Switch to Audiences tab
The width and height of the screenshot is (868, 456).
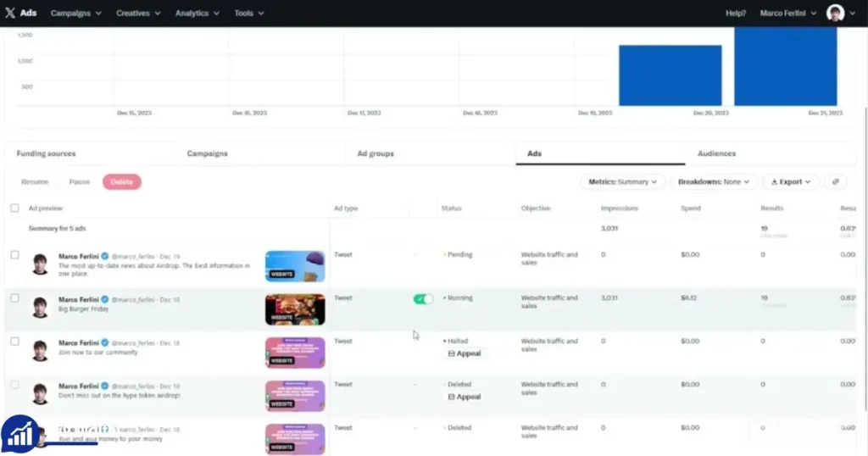point(716,153)
